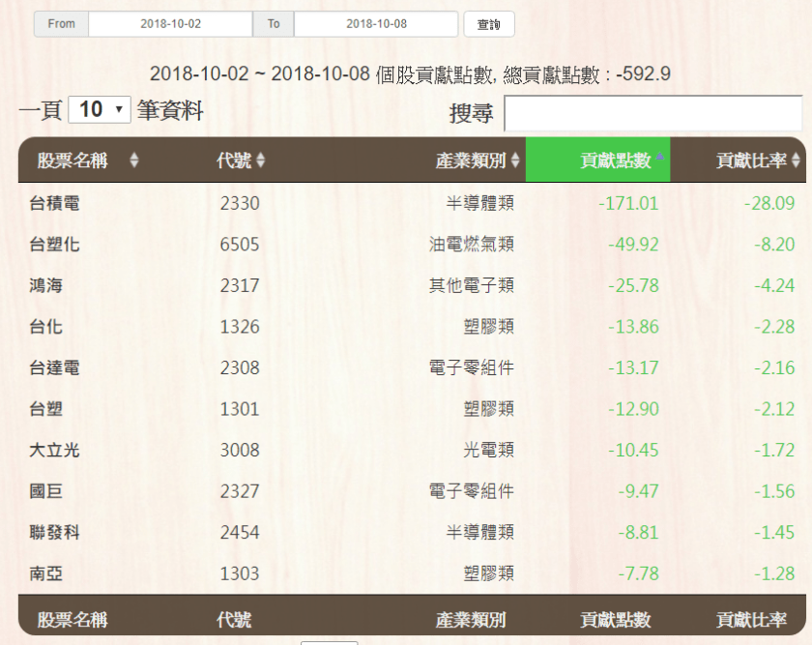Click sort arrow in green 貢獻點數 header
This screenshot has width=812, height=645.
point(660,159)
